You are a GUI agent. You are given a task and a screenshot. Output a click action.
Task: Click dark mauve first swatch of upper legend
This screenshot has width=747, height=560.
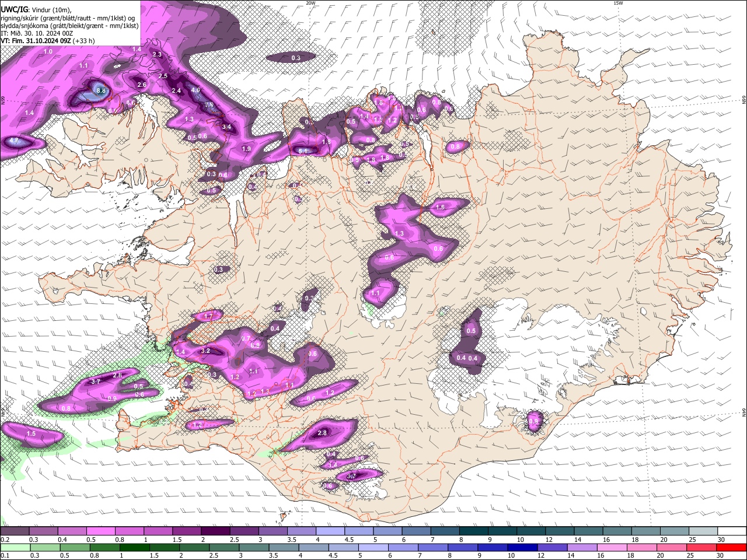point(15,531)
